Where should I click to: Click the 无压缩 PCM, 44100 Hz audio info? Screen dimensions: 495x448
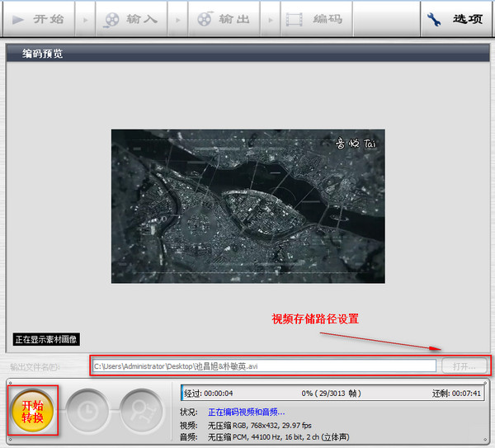(279, 437)
